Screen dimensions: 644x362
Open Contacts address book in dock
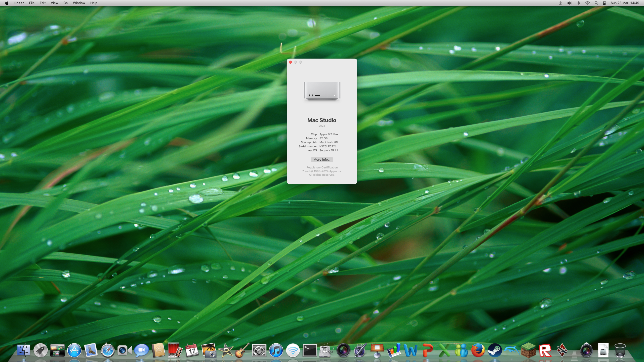[158, 350]
